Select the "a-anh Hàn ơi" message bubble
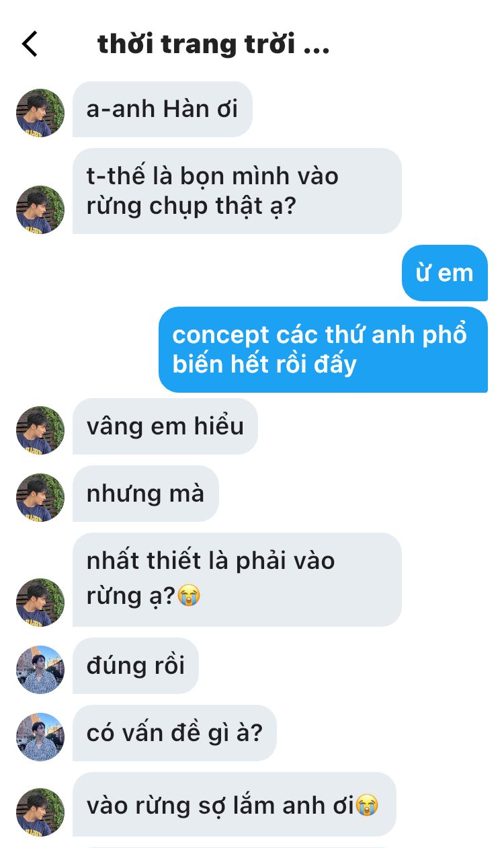 point(163,109)
